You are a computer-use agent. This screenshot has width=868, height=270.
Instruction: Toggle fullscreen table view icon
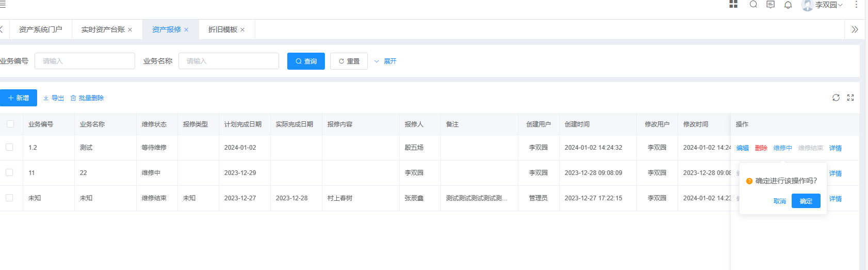[850, 98]
